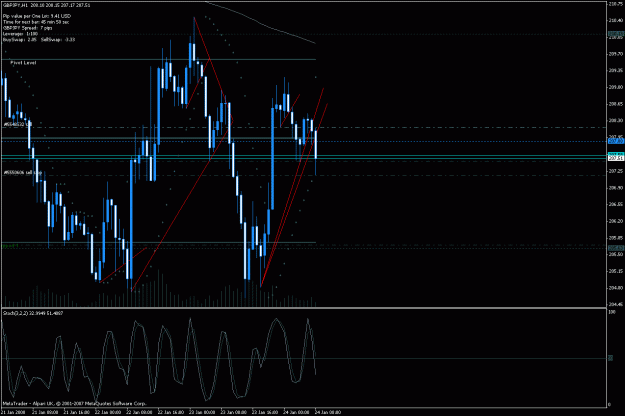
Task: Click the 'Time for next bar' countdown text
Action: click(36, 22)
